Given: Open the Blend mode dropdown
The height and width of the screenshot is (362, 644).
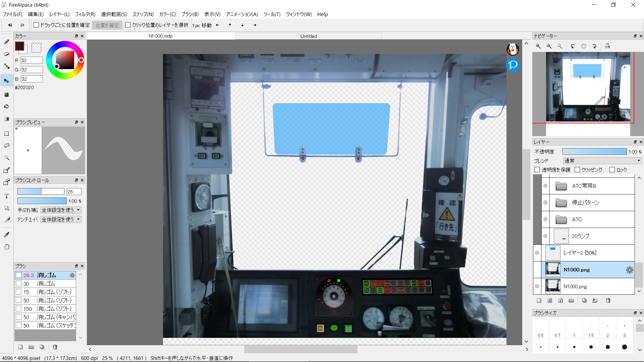Looking at the screenshot, I should click(602, 161).
